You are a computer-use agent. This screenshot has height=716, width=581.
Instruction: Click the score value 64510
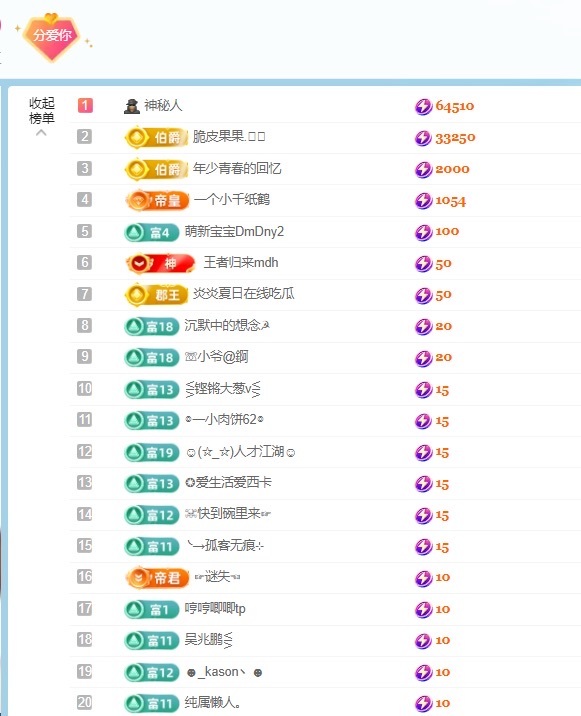click(455, 106)
